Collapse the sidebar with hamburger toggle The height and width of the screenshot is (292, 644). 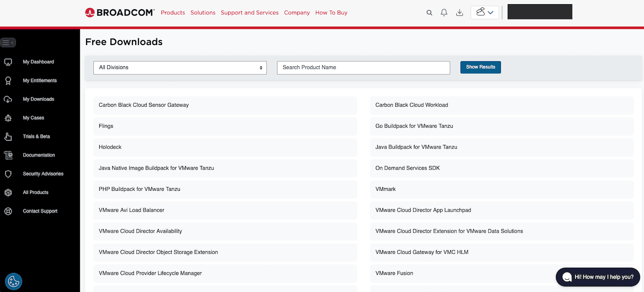point(8,43)
